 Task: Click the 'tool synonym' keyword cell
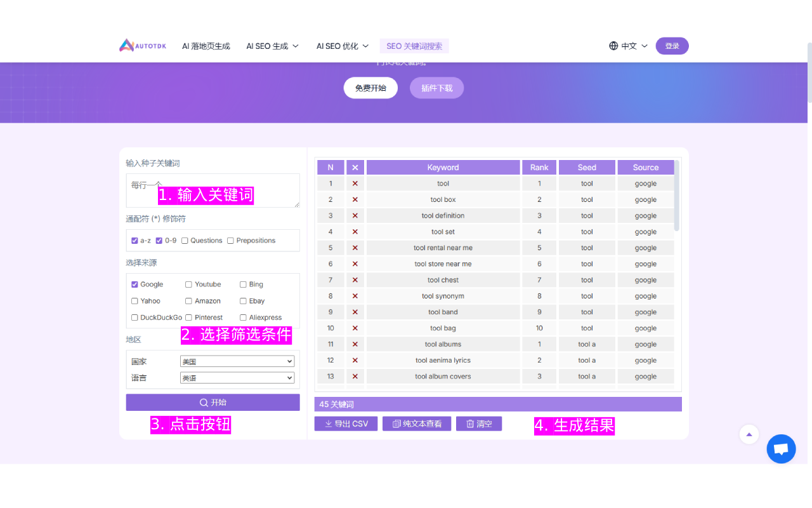pyautogui.click(x=443, y=296)
